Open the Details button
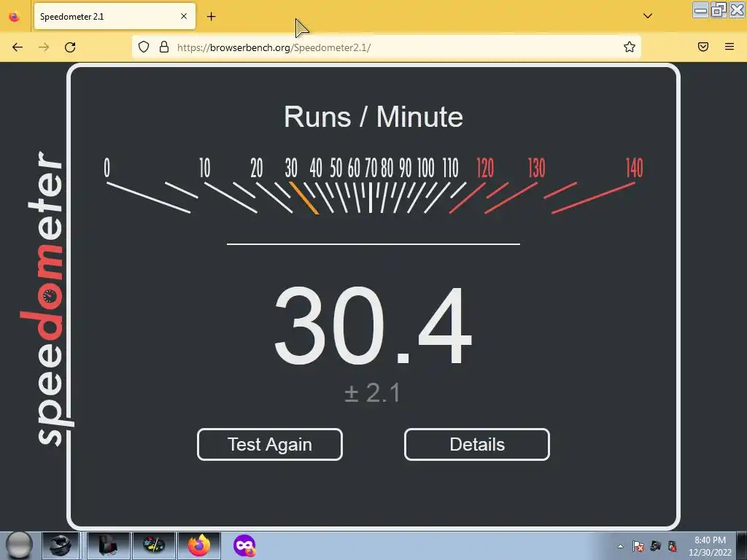The width and height of the screenshot is (747, 560). [x=477, y=444]
